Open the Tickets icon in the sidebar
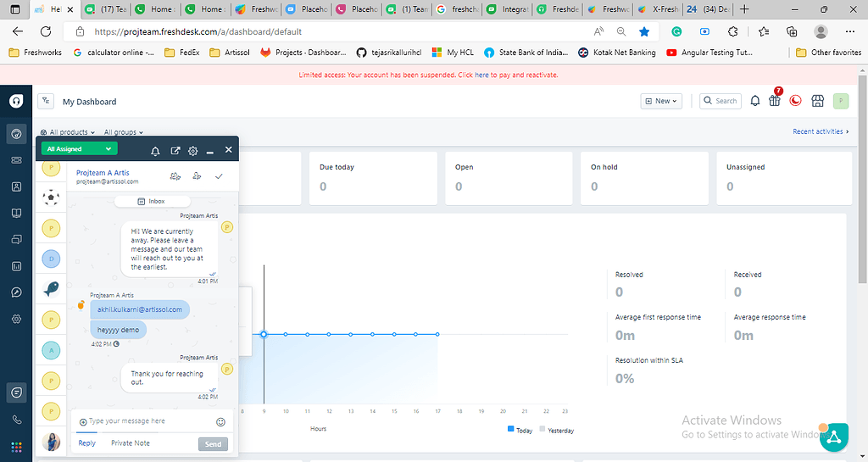Screen dimensions: 868x462 coord(16,160)
